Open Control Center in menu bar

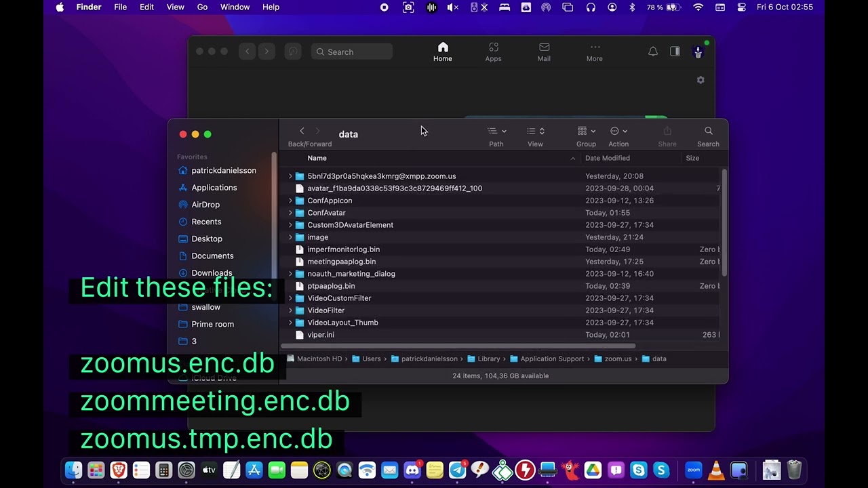pos(741,7)
